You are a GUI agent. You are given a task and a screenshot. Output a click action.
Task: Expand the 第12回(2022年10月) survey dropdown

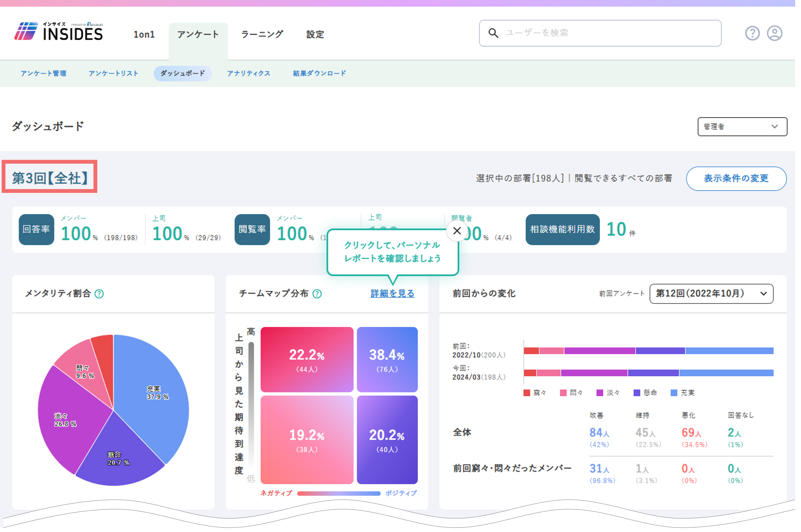tap(711, 293)
